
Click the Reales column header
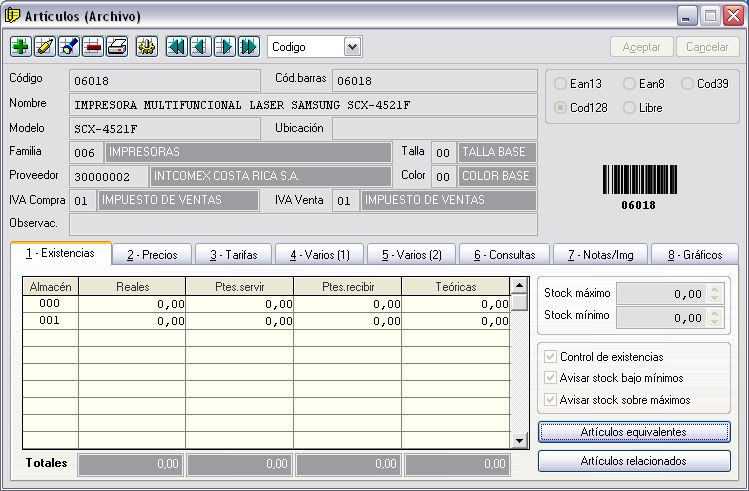tap(132, 287)
